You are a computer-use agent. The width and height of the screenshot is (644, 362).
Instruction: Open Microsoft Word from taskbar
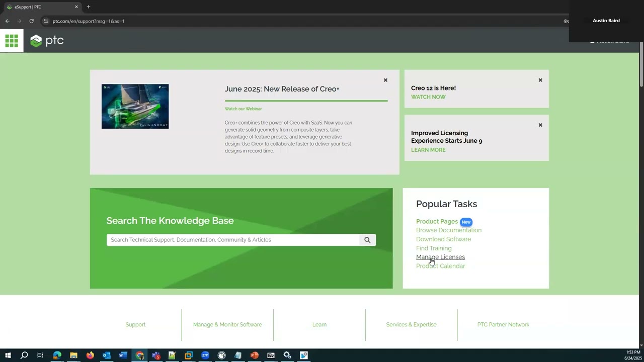tap(123, 355)
